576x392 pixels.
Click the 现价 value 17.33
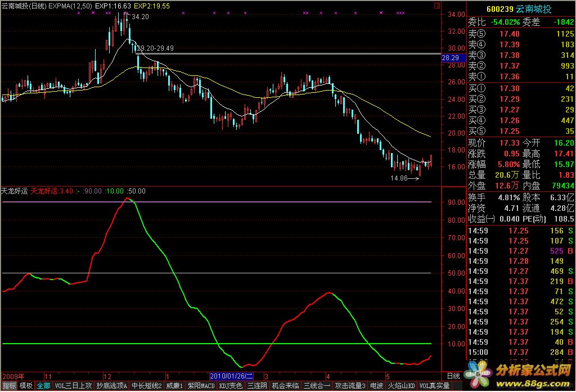tap(510, 143)
